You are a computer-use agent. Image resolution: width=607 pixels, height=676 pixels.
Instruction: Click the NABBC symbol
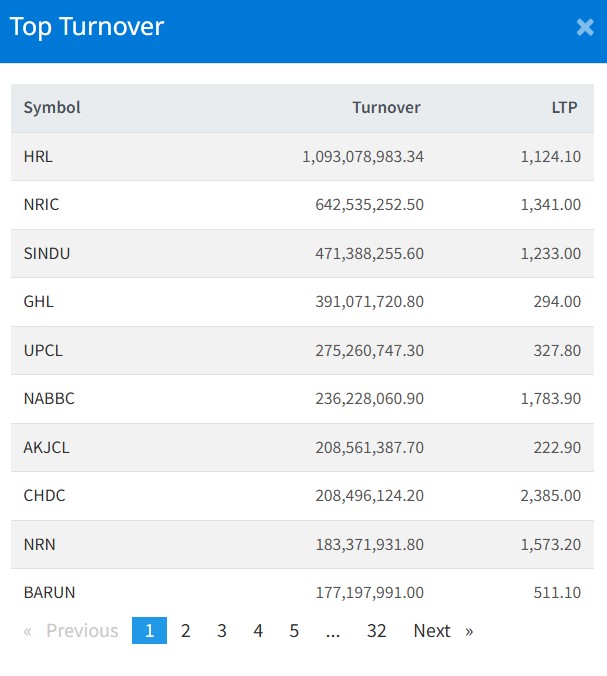pyautogui.click(x=49, y=399)
